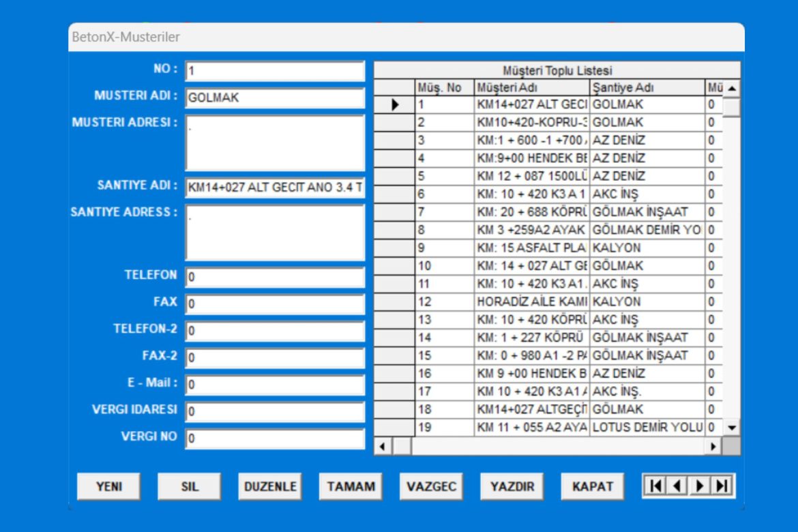798x532 pixels.
Task: Go to previous record navigation arrow
Action: tap(677, 486)
